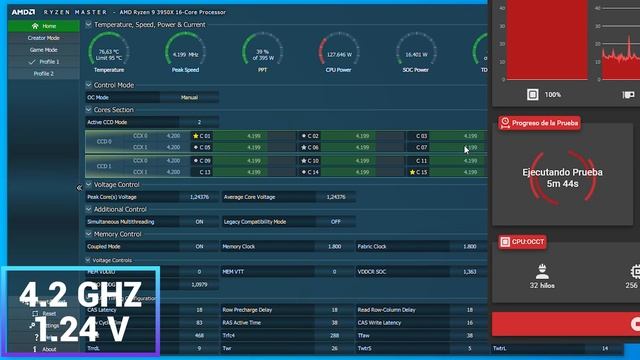The width and height of the screenshot is (640, 360).
Task: Click the OCCT red CPU usage graph
Action: [x=547, y=40]
